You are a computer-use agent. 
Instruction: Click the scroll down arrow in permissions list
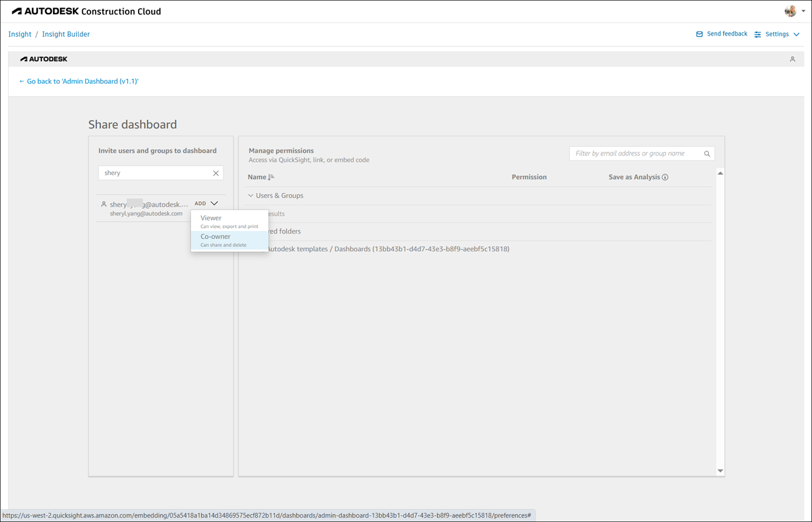click(x=720, y=471)
